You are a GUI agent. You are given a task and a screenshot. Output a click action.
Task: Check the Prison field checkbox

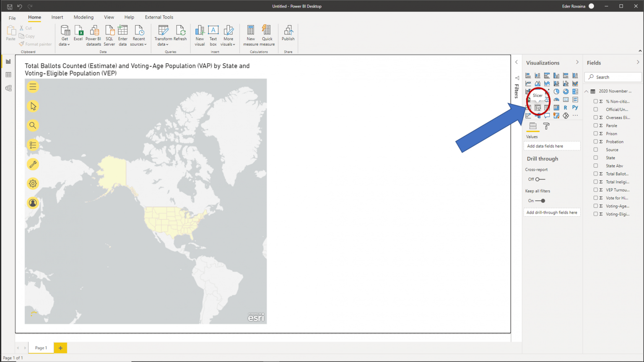596,133
